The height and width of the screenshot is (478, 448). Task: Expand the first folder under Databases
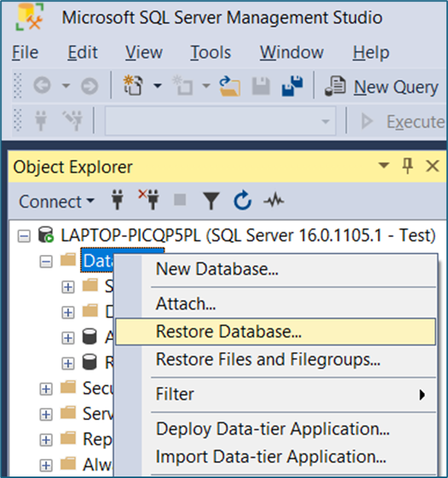point(68,287)
